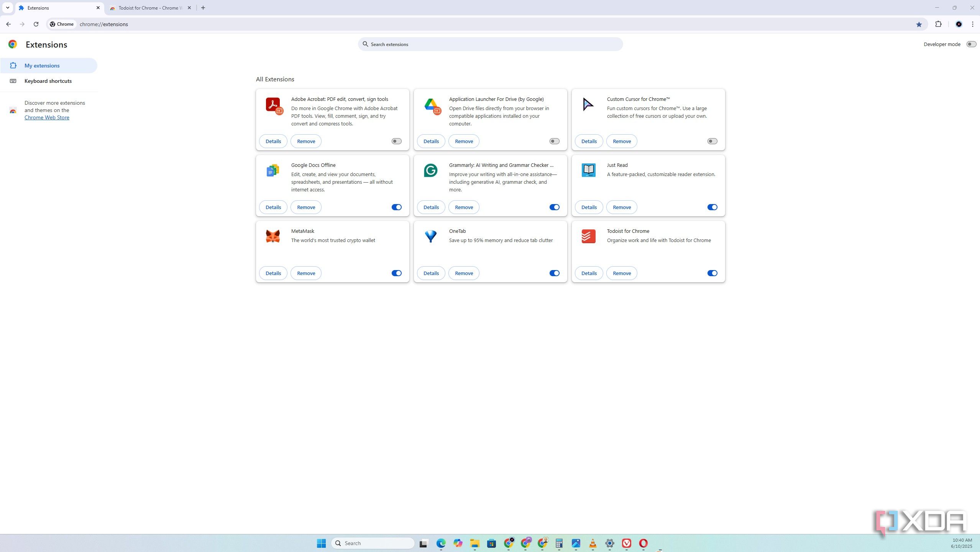Open Details for Google Docs Offline
The height and width of the screenshot is (552, 980).
273,207
